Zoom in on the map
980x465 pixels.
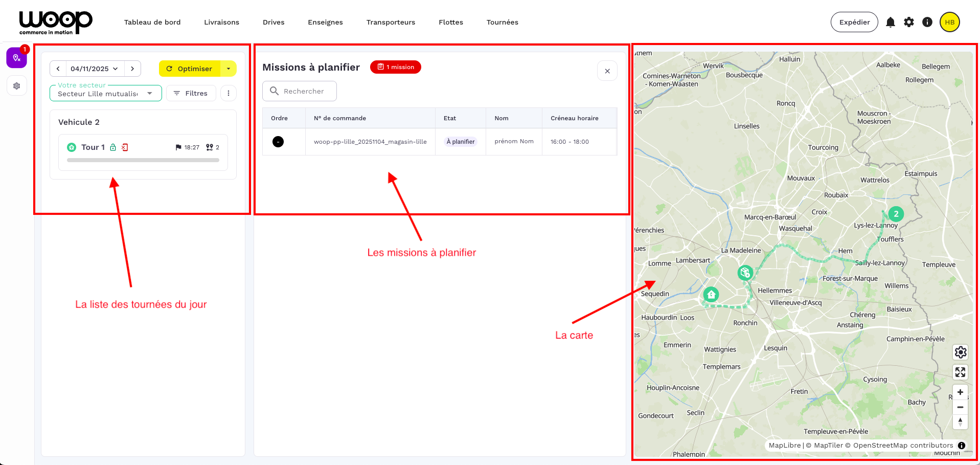pos(960,392)
